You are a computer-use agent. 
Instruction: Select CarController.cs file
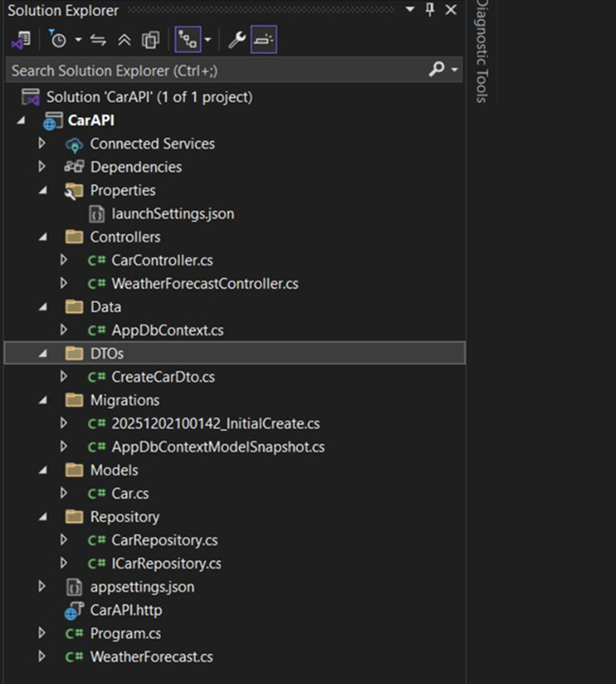click(162, 260)
